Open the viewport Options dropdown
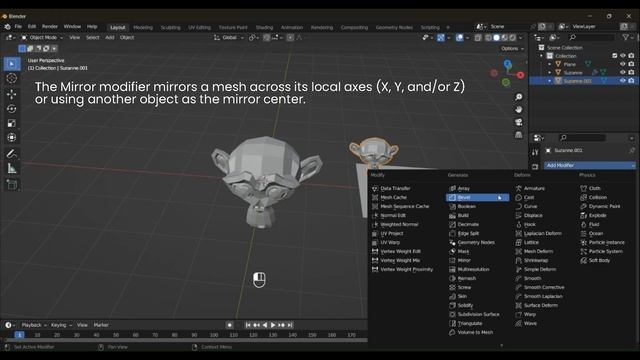Viewport: 640px width, 360px height. click(x=512, y=49)
